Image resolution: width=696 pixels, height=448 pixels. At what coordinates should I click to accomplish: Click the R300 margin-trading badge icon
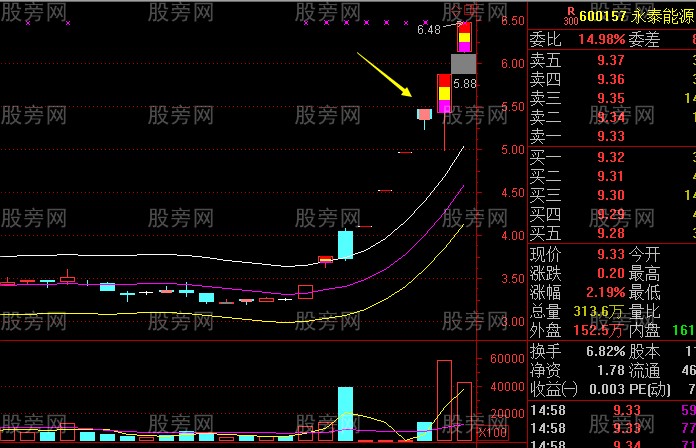tap(570, 16)
